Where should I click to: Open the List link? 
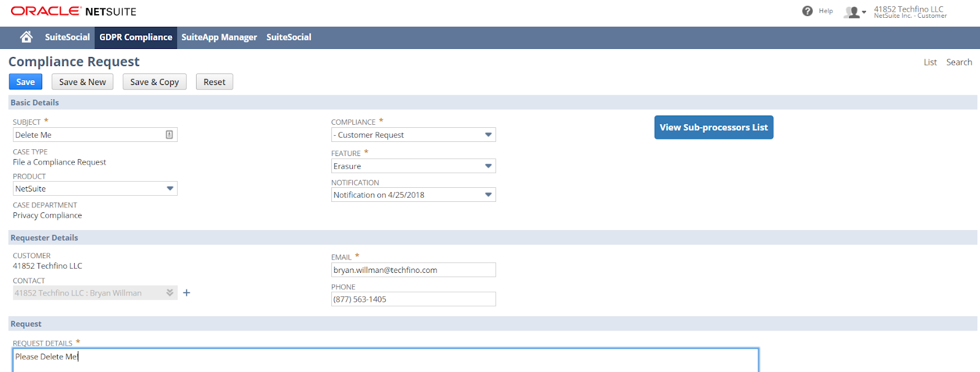pyautogui.click(x=930, y=62)
